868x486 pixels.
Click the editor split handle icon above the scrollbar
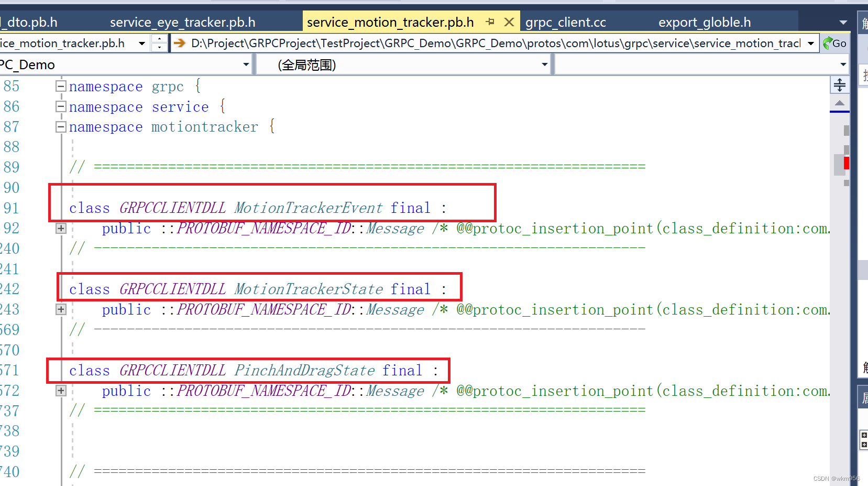point(840,84)
